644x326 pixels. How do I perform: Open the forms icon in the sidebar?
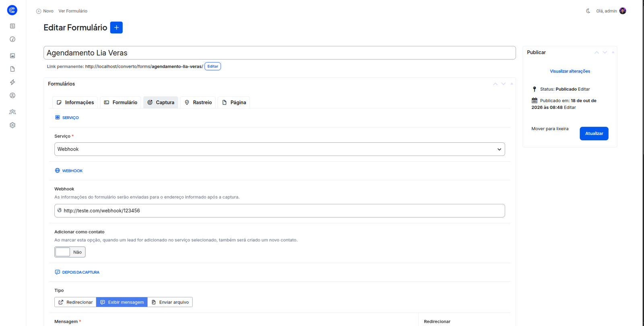click(12, 26)
